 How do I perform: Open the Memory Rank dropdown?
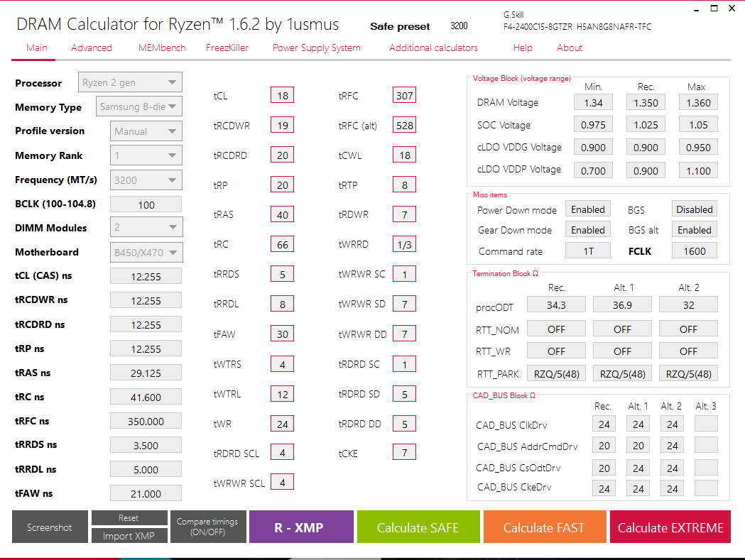146,155
